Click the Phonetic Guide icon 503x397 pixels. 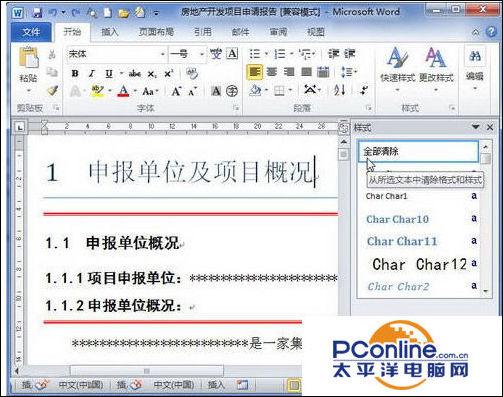(x=216, y=54)
